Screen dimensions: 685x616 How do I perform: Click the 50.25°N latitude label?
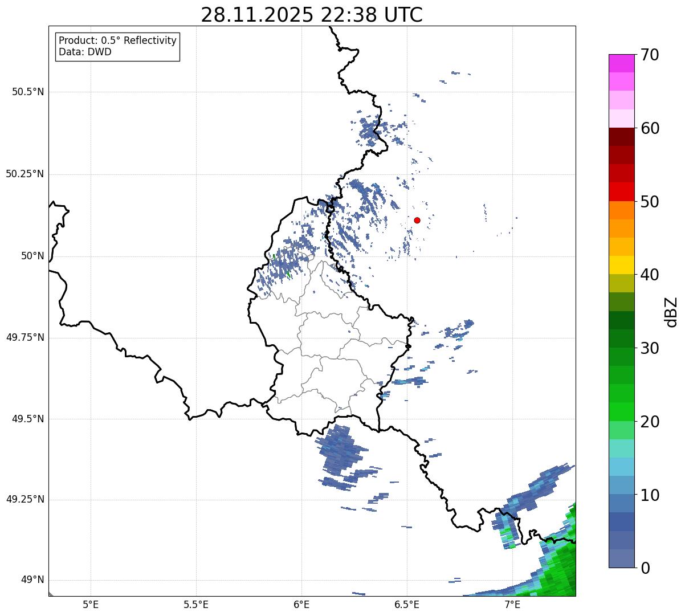25,174
